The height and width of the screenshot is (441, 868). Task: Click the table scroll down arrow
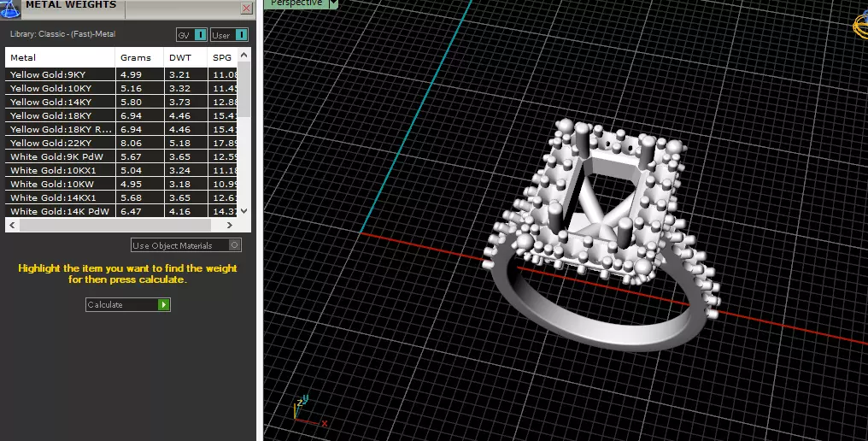[244, 211]
